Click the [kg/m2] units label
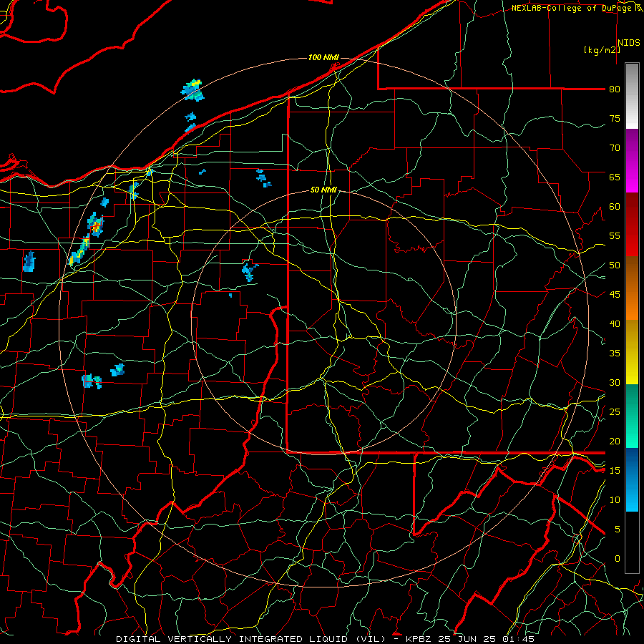The image size is (644, 644). click(602, 50)
